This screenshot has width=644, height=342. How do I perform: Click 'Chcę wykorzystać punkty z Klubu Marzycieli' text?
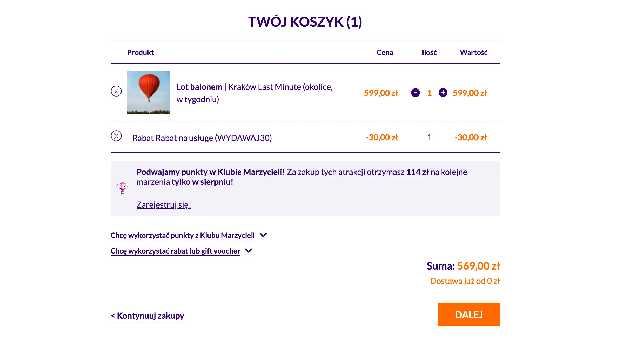point(183,235)
